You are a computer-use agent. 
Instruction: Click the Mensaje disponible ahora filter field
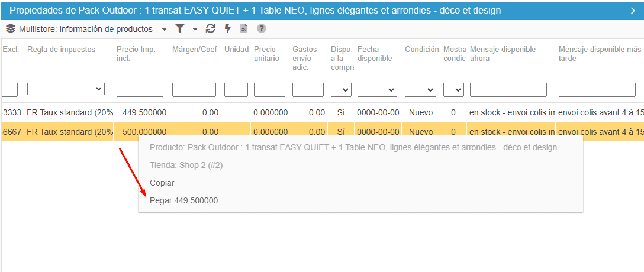[508, 90]
